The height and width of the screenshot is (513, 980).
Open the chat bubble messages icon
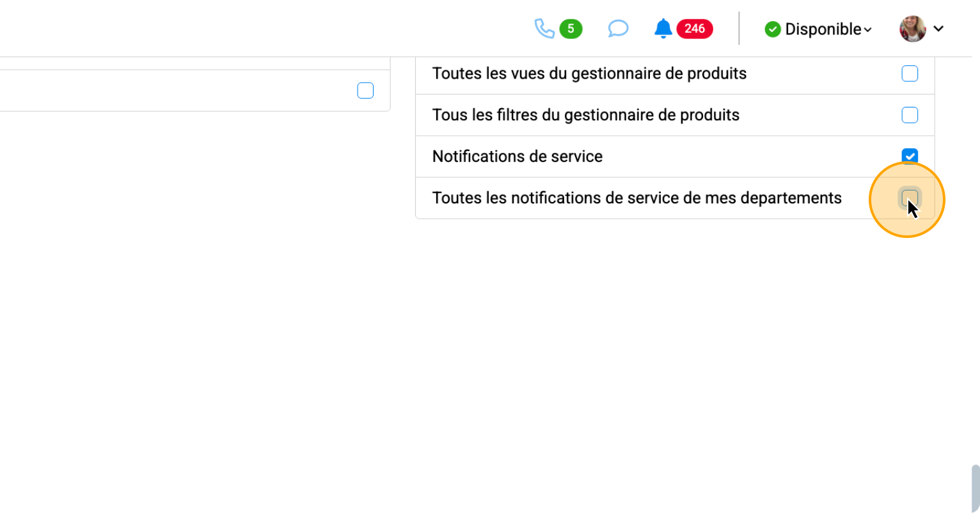pyautogui.click(x=617, y=29)
